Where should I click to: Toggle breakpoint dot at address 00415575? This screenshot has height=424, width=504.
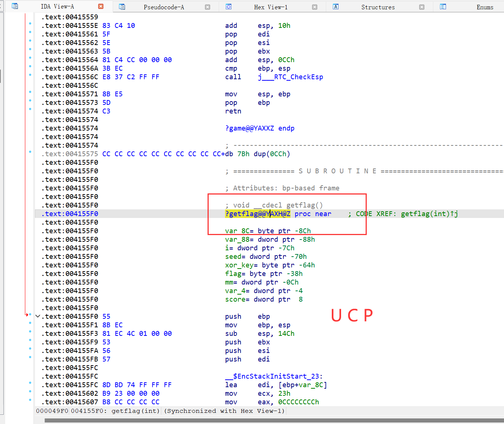point(30,152)
